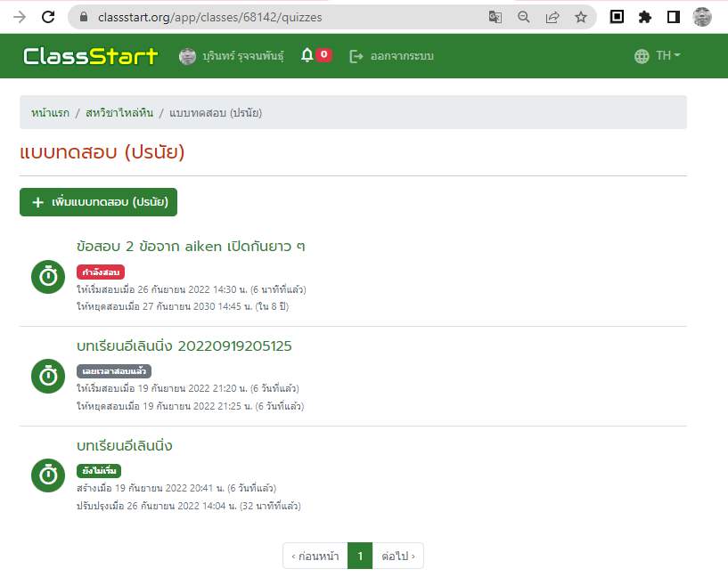Toggle the browser side panel icon

(x=674, y=16)
